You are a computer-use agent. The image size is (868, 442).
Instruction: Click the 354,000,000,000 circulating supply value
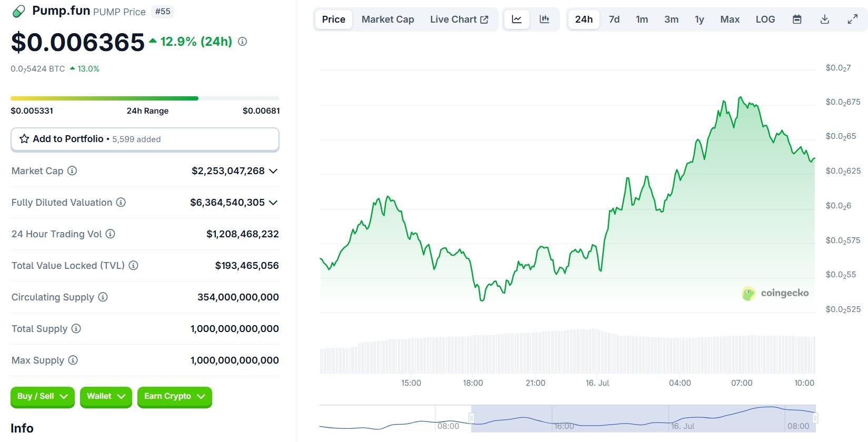click(x=238, y=297)
